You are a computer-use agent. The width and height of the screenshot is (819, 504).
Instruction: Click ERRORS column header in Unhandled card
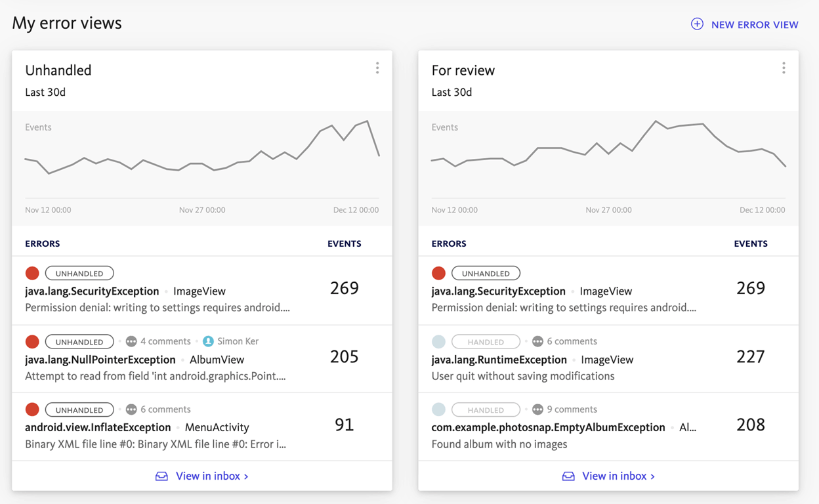43,243
